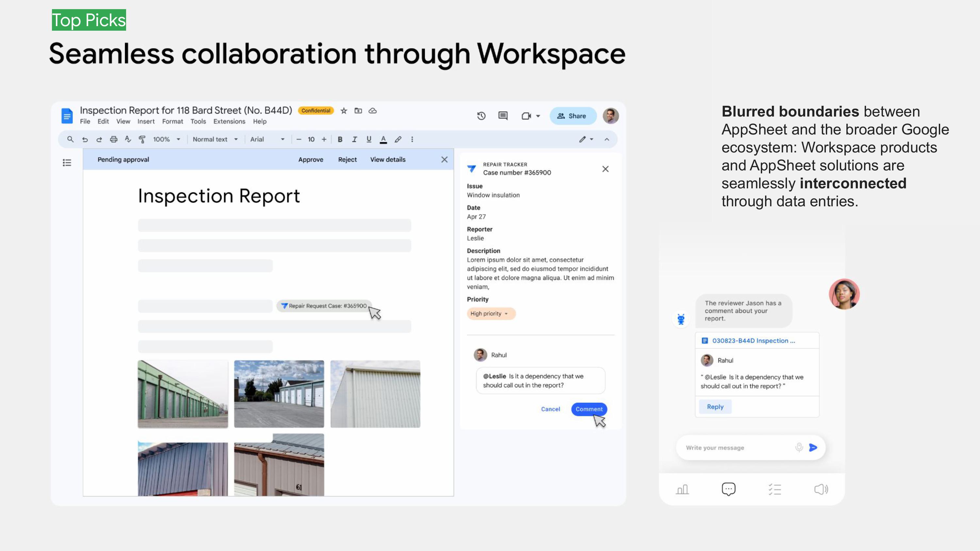Click the move to folder icon
The height and width of the screenshot is (551, 980).
click(x=358, y=111)
